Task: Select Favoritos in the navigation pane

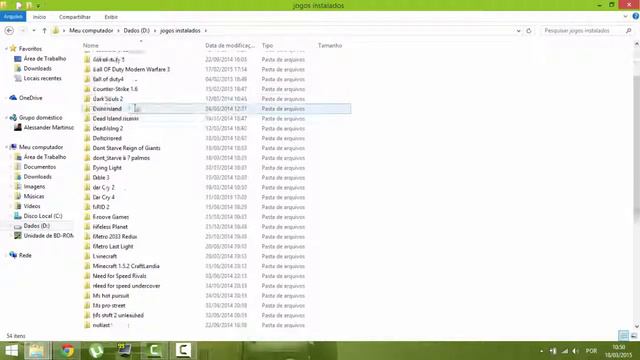Action: coord(30,49)
